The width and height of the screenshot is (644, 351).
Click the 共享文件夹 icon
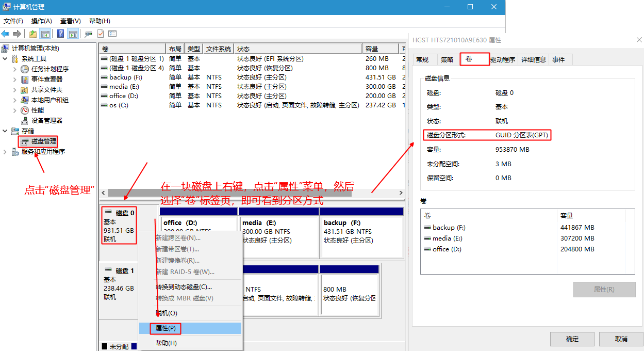pyautogui.click(x=25, y=90)
